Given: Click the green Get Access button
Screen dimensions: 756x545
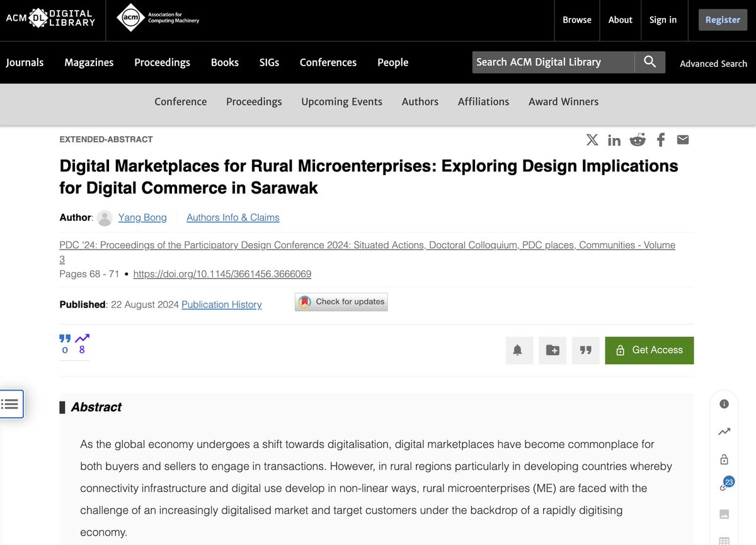Looking at the screenshot, I should click(650, 350).
